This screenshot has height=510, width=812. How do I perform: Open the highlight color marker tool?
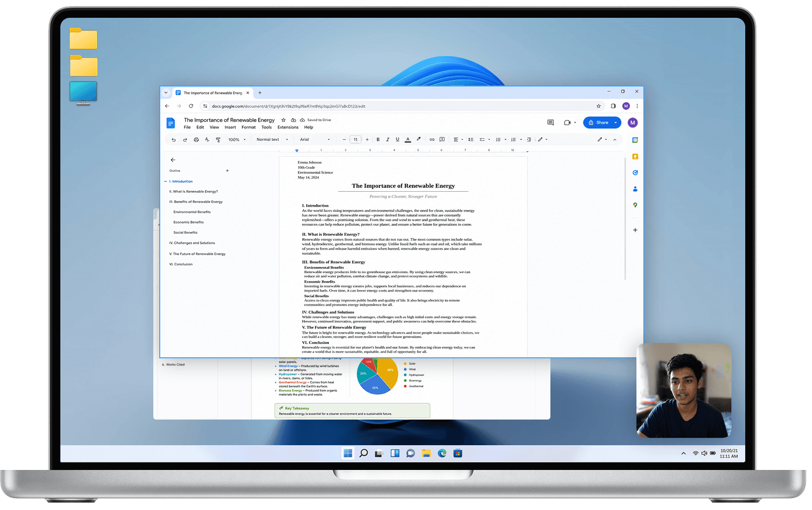[418, 140]
